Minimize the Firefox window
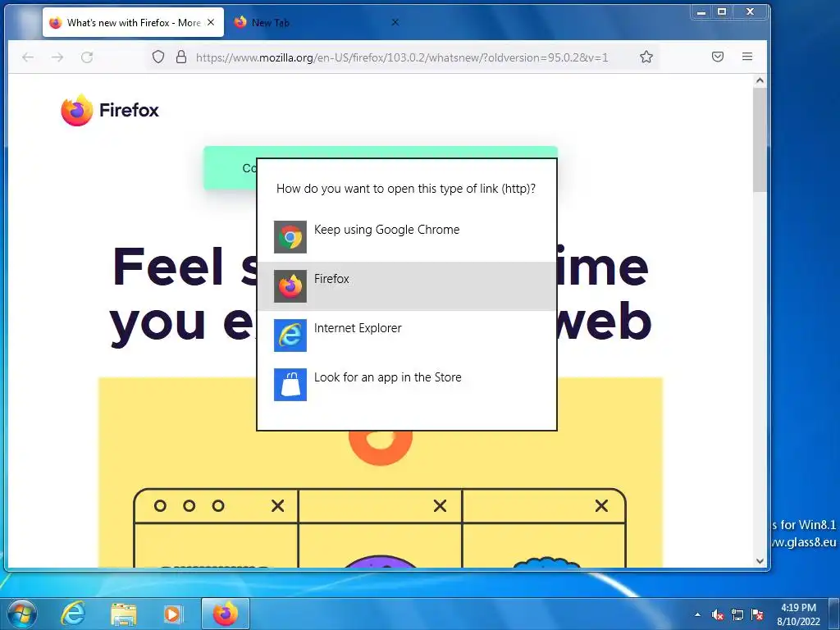The height and width of the screenshot is (630, 840). 701,11
